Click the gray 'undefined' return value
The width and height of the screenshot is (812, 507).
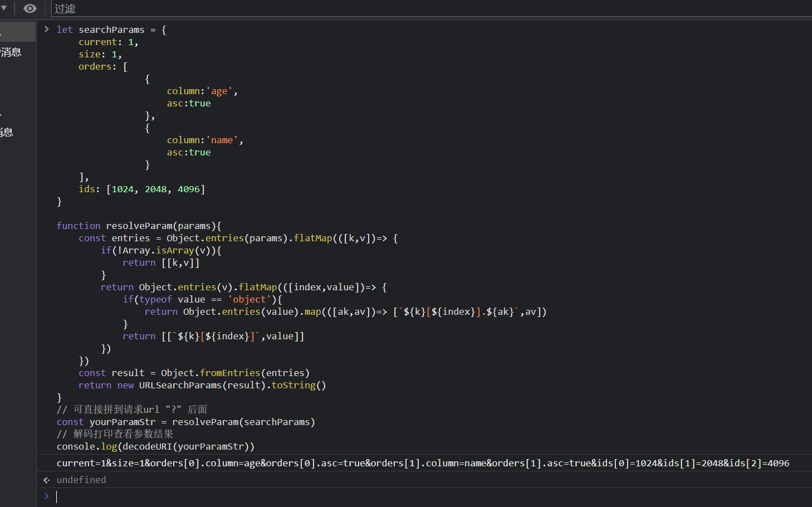coord(81,480)
